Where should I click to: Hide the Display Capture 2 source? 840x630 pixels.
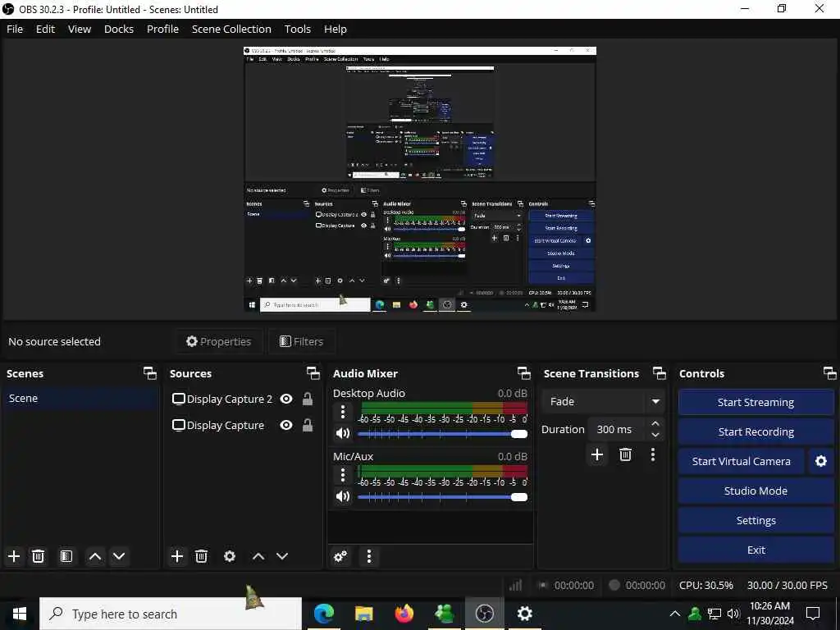tap(286, 399)
